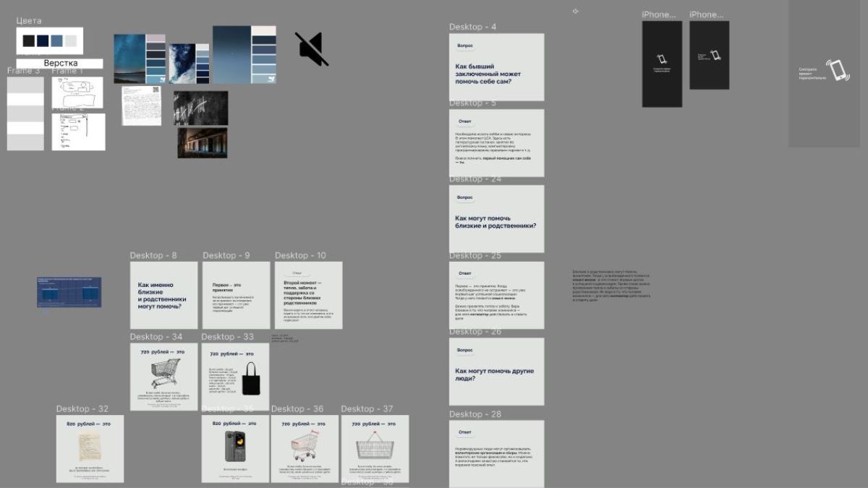Viewport: 868px width, 488px height.
Task: Click the black color swatch under Цвета
Action: point(29,40)
